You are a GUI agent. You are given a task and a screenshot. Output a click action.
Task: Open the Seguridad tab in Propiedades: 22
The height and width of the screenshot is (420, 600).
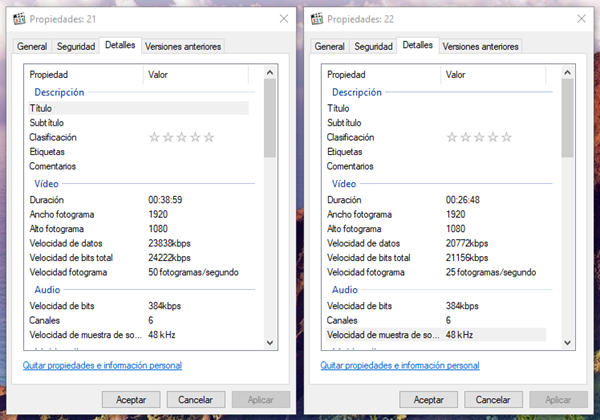point(373,46)
